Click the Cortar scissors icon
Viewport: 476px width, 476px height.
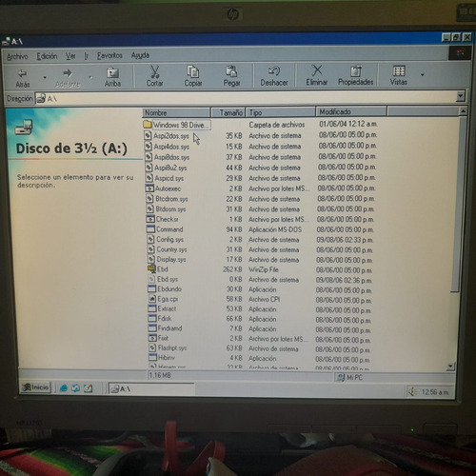coord(154,71)
